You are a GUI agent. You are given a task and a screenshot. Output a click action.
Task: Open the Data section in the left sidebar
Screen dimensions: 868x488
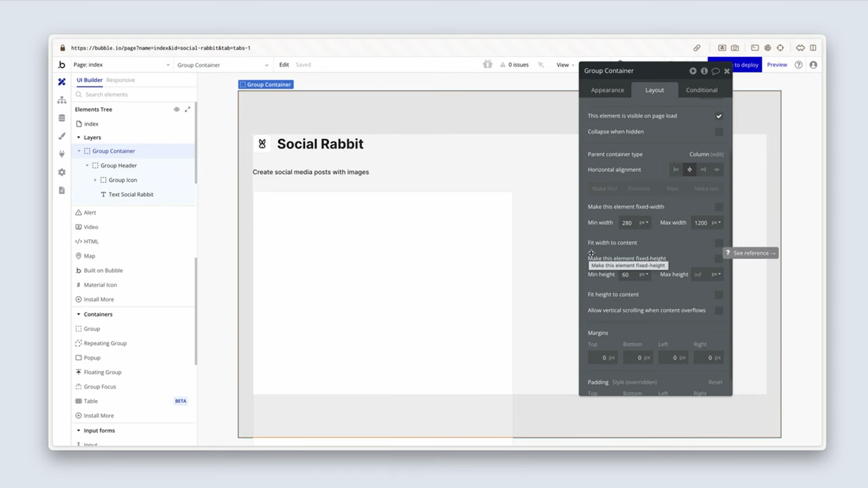62,118
